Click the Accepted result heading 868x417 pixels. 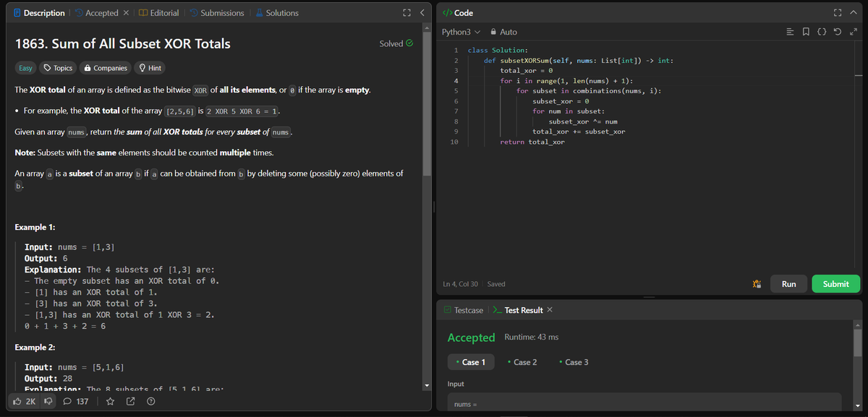pyautogui.click(x=471, y=338)
